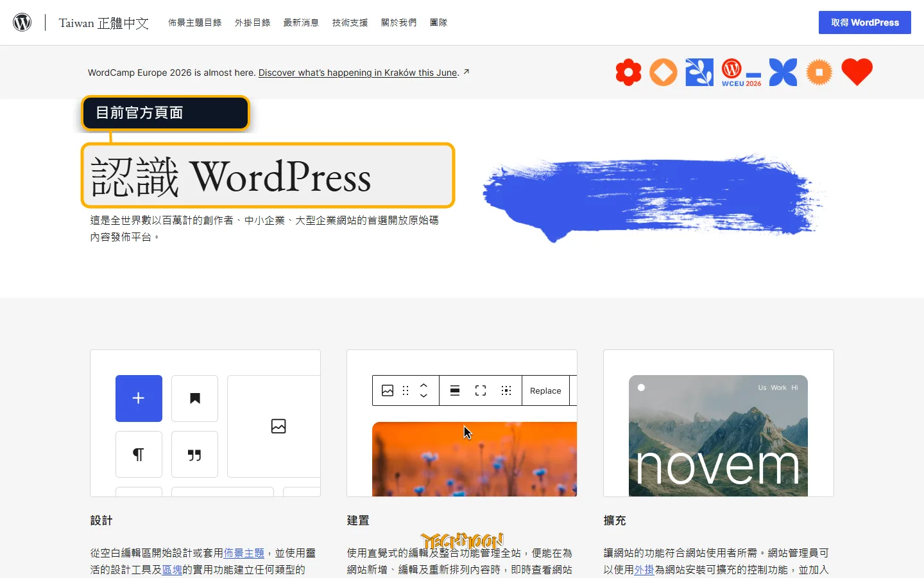Open the 佈景主題 link in the 設計 paragraph
Viewport: 924px width, 578px height.
coord(244,553)
